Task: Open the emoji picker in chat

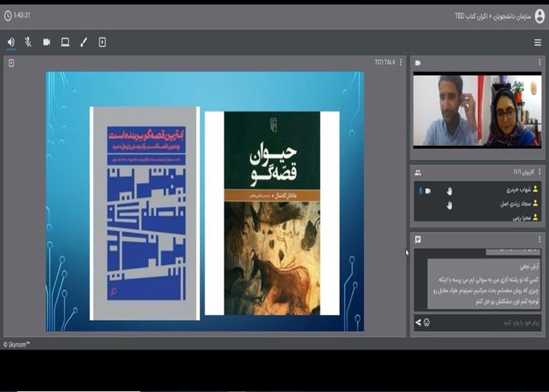Action: coord(427,323)
